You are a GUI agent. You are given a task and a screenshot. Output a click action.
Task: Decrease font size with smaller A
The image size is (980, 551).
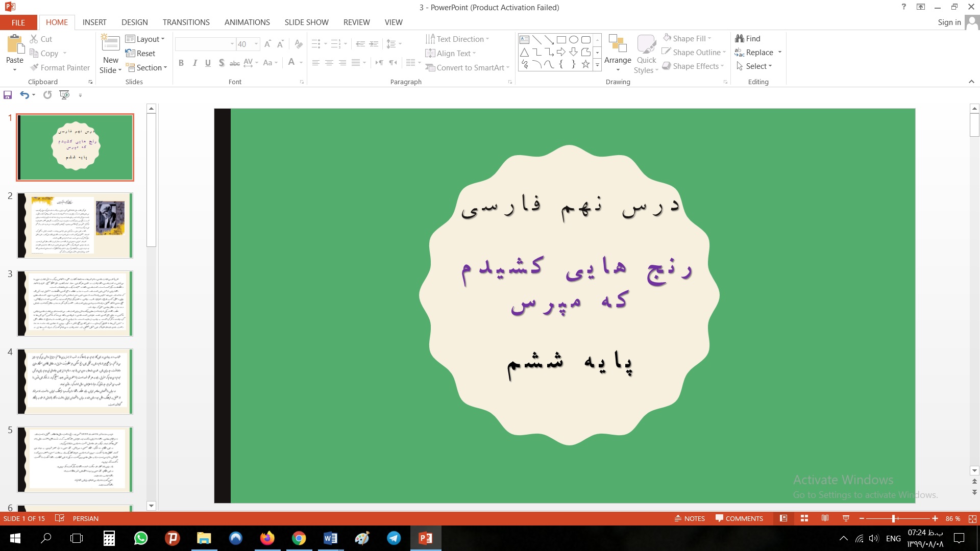[x=280, y=44]
